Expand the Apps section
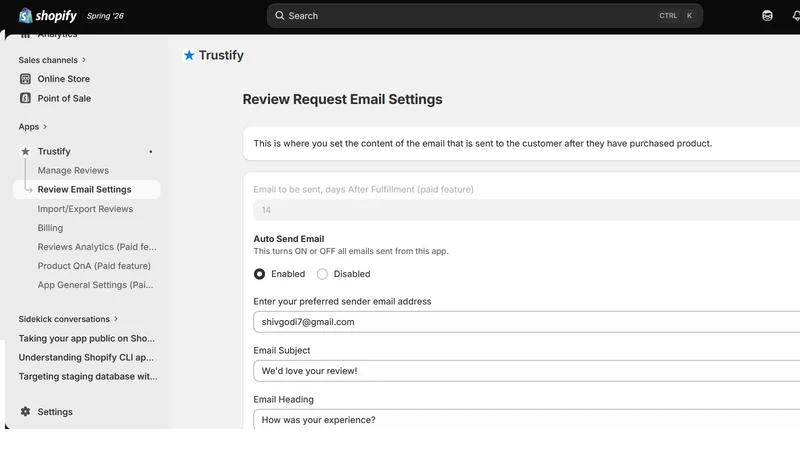The height and width of the screenshot is (450, 800). point(33,127)
